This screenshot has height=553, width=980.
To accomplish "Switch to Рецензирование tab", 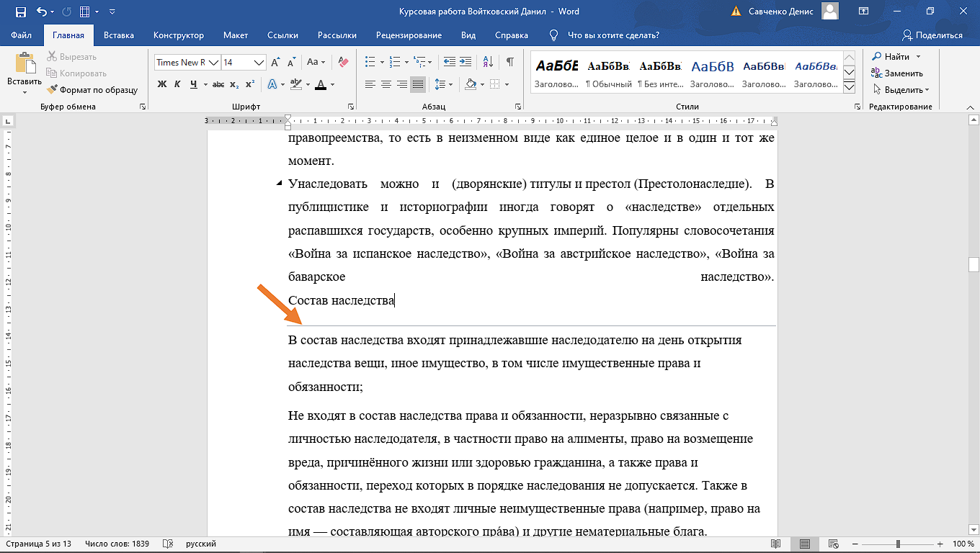I will [409, 35].
